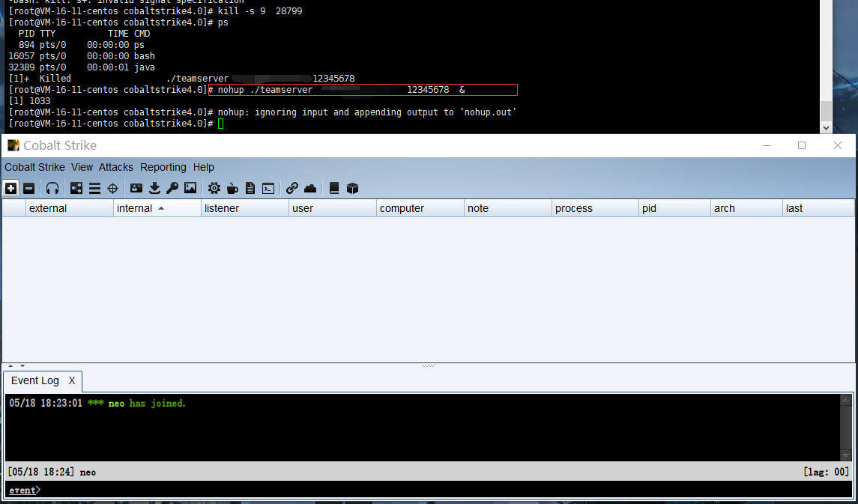The width and height of the screenshot is (858, 504).
Task: Click Cobalt Strike window title icon
Action: point(13,145)
